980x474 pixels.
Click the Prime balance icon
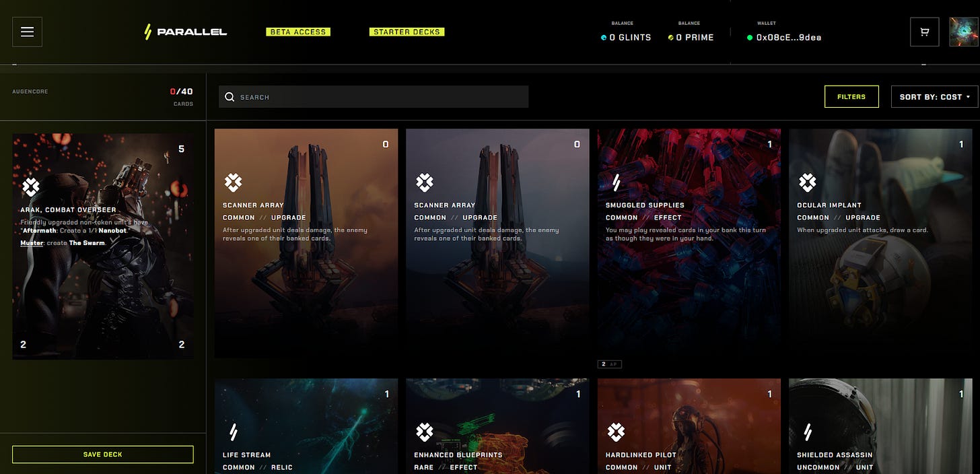670,38
